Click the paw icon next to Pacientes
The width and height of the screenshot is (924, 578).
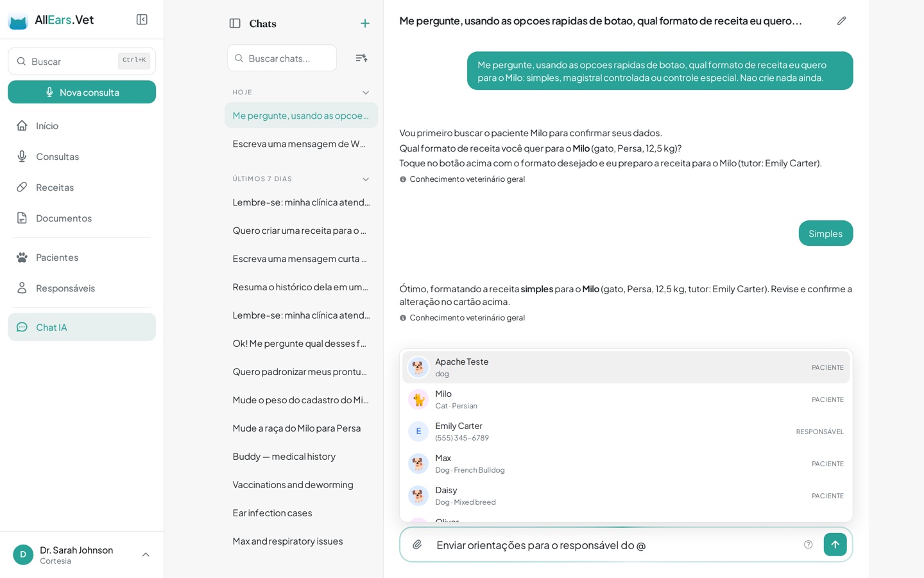coord(22,257)
